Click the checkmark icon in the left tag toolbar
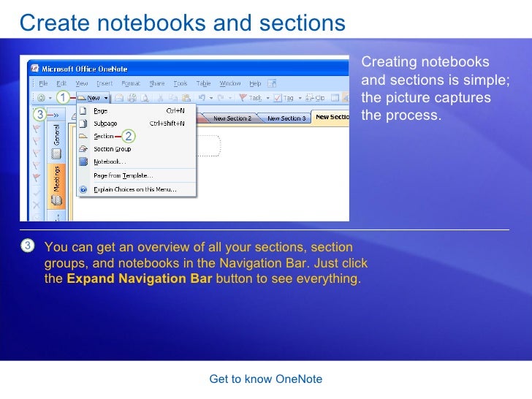This screenshot has width=532, height=399. click(x=37, y=193)
